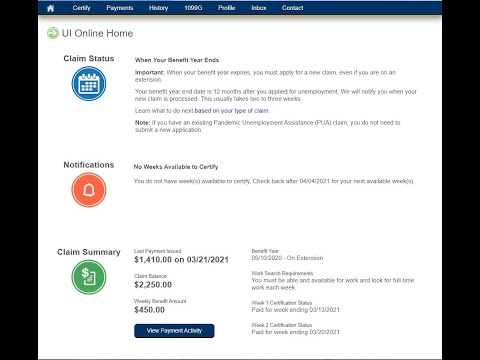Click the 'Important:' benefit year expiry paragraph
Screen dimensions: 480x360
(265, 76)
